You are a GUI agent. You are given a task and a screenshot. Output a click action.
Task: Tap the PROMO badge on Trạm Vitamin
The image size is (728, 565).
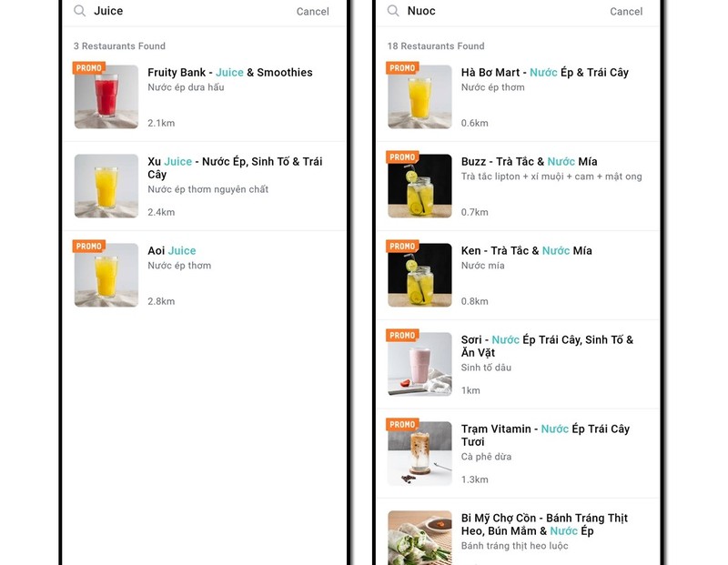[x=402, y=425]
